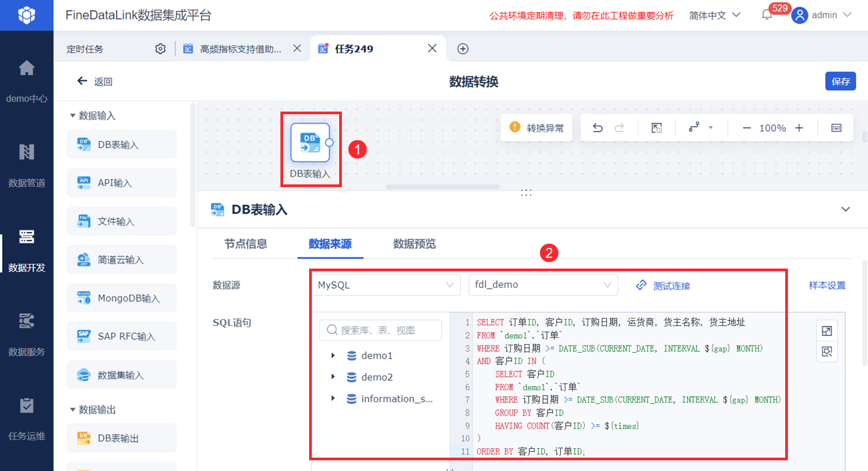Screen dimensions: 868x471
Task: Choose 简道云输入 from operator list
Action: click(122, 259)
